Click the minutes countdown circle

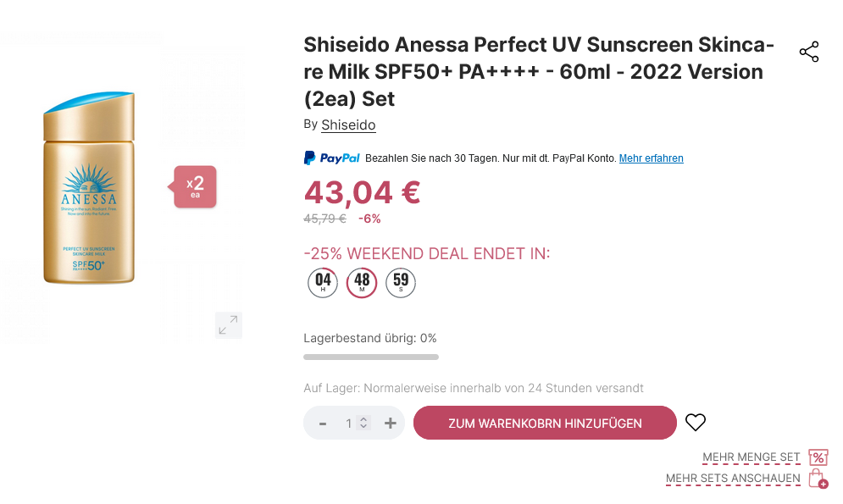(362, 283)
